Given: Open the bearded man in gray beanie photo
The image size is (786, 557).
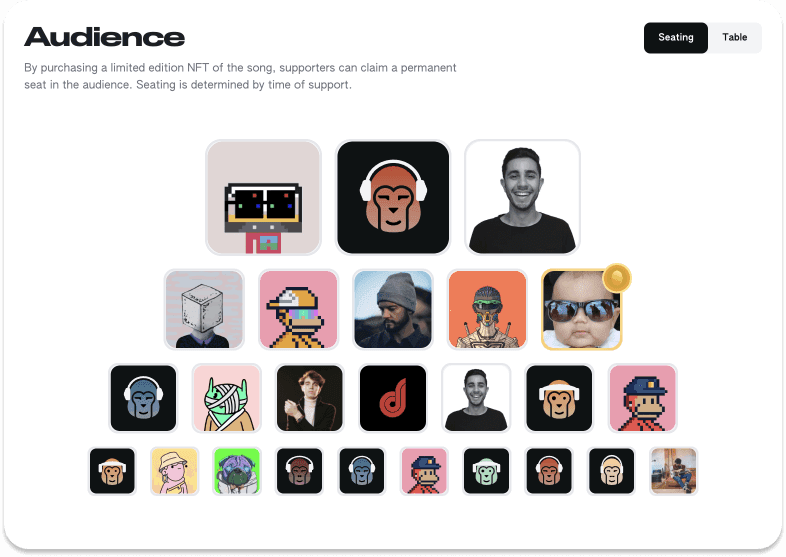Looking at the screenshot, I should point(393,309).
